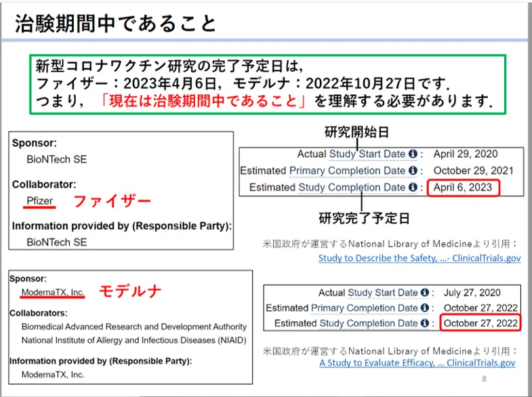Click the red text '現在は治験期間中であること'
The image size is (532, 397).
coord(203,101)
